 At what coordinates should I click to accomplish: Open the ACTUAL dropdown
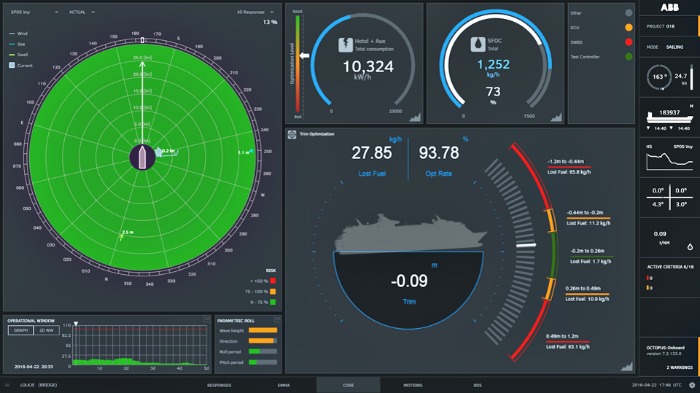[82, 12]
